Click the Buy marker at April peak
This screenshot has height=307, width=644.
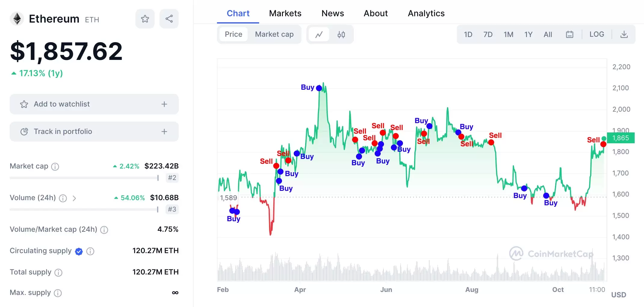(x=319, y=88)
